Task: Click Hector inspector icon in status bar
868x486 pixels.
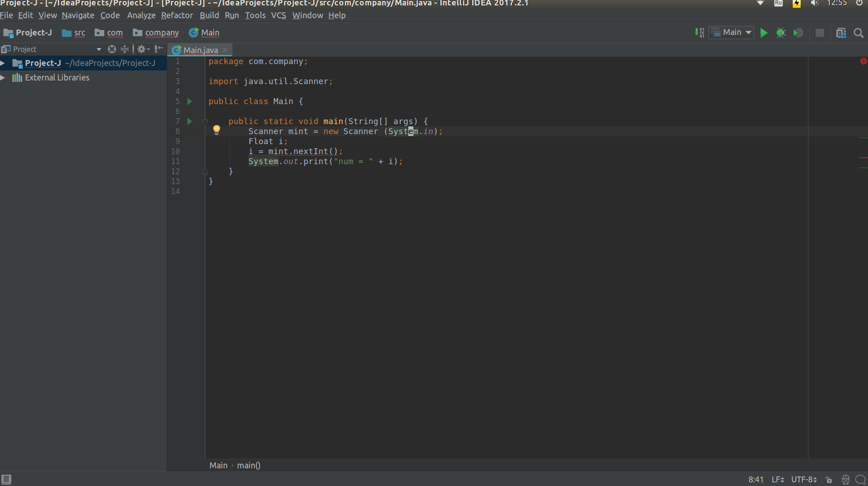Action: coord(845,480)
